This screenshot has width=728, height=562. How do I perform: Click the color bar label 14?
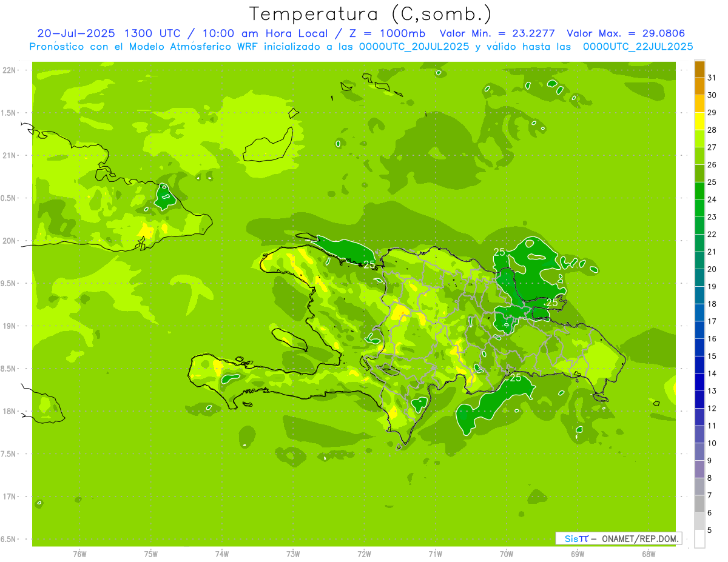click(712, 373)
